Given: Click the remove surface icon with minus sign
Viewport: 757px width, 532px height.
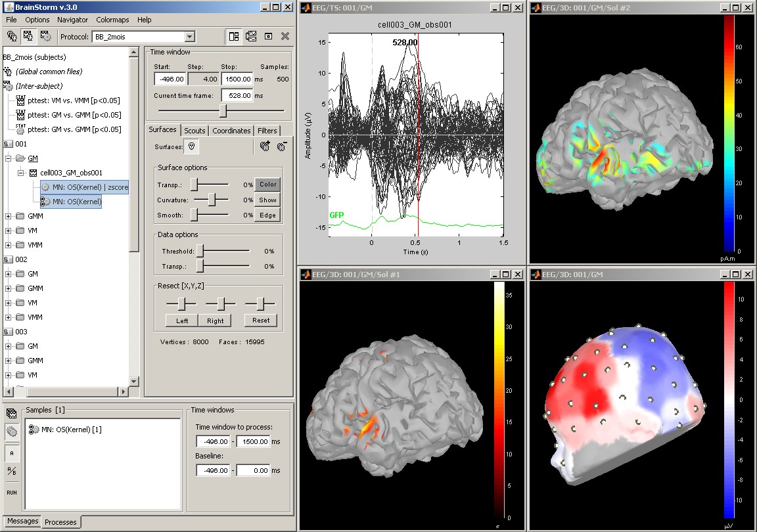Looking at the screenshot, I should [x=281, y=147].
